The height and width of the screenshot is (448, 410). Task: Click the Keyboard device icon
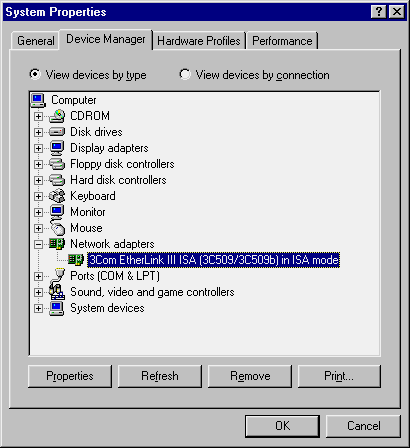57,196
